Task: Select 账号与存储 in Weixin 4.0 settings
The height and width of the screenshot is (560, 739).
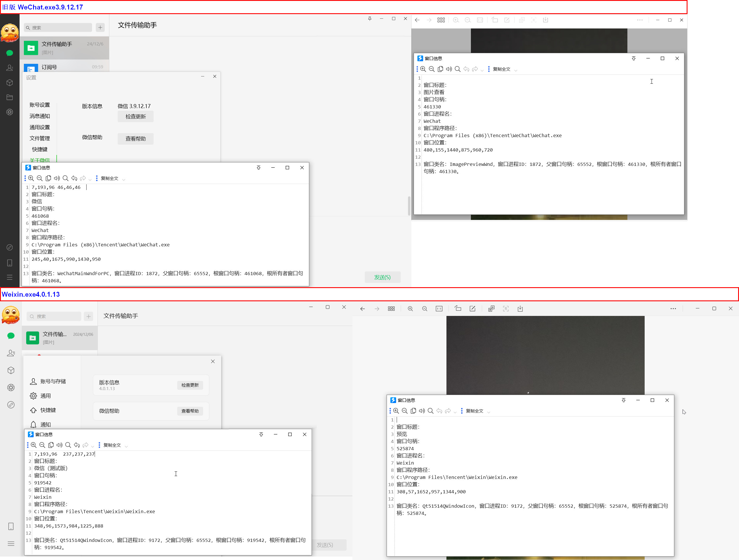Action: pyautogui.click(x=48, y=381)
